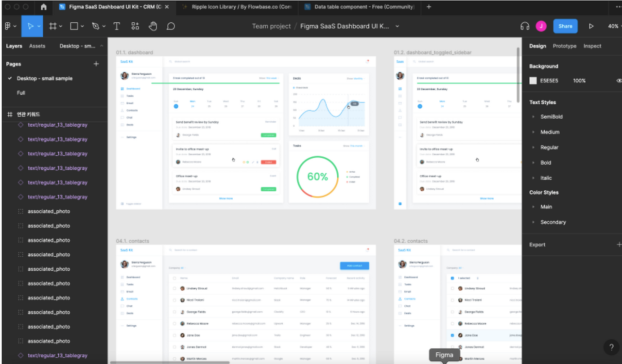Switch to the Prototype tab

pos(565,46)
